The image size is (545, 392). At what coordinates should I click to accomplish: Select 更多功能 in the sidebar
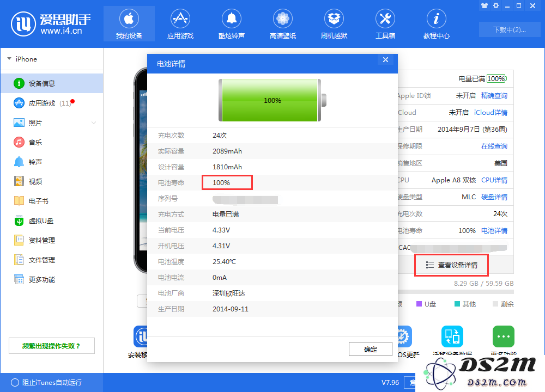click(52, 279)
